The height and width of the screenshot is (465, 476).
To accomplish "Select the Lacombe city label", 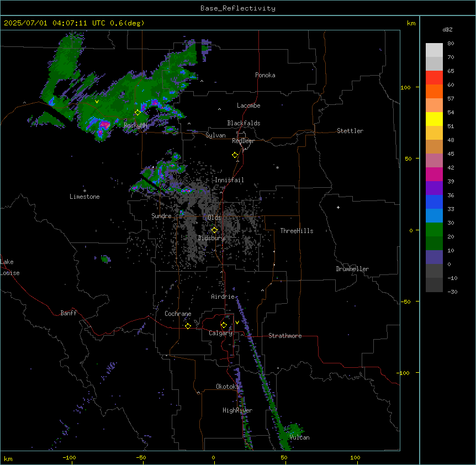I will (248, 105).
